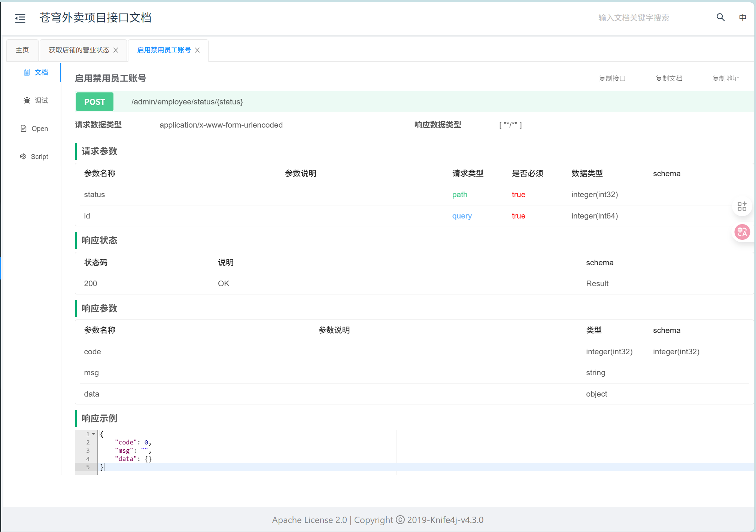Click the search magnifier icon
Viewport: 756px width, 532px height.
click(x=720, y=17)
